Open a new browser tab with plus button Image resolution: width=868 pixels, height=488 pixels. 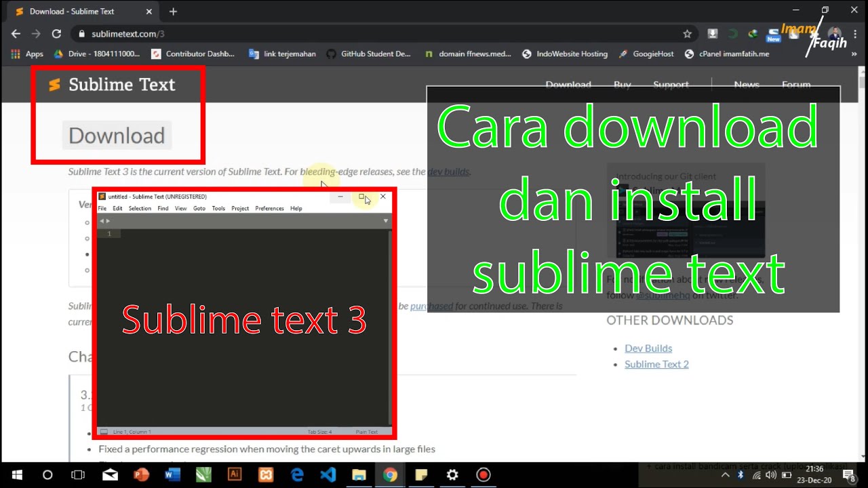pos(173,12)
